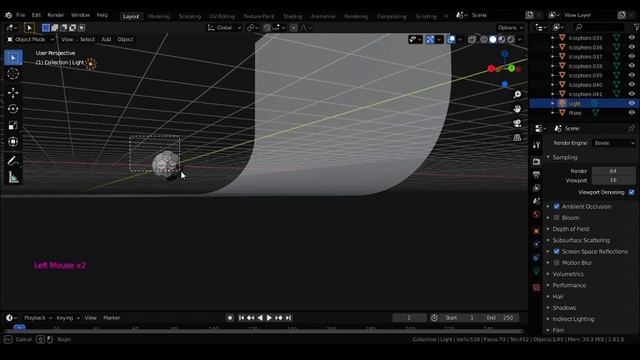Open the Texture properties tab
The image size is (640, 360).
(x=536, y=287)
